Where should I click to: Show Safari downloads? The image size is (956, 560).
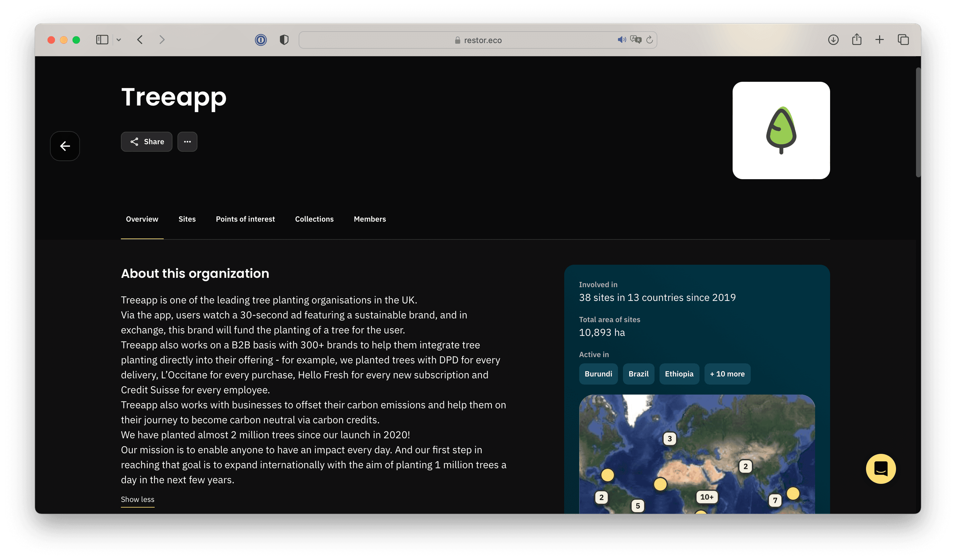pyautogui.click(x=833, y=40)
